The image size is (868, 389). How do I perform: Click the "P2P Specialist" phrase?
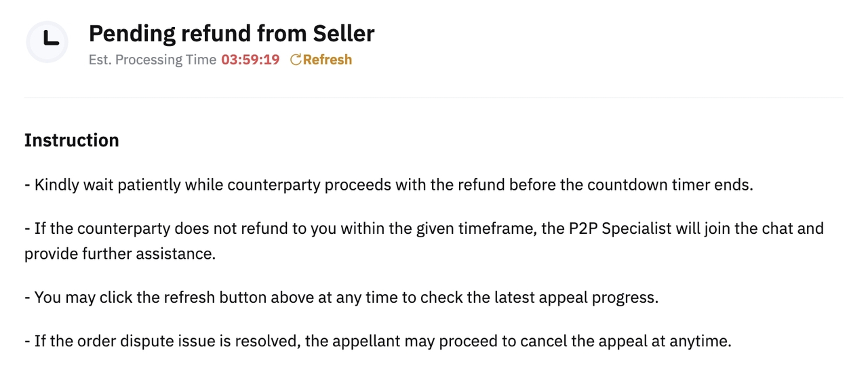(616, 228)
